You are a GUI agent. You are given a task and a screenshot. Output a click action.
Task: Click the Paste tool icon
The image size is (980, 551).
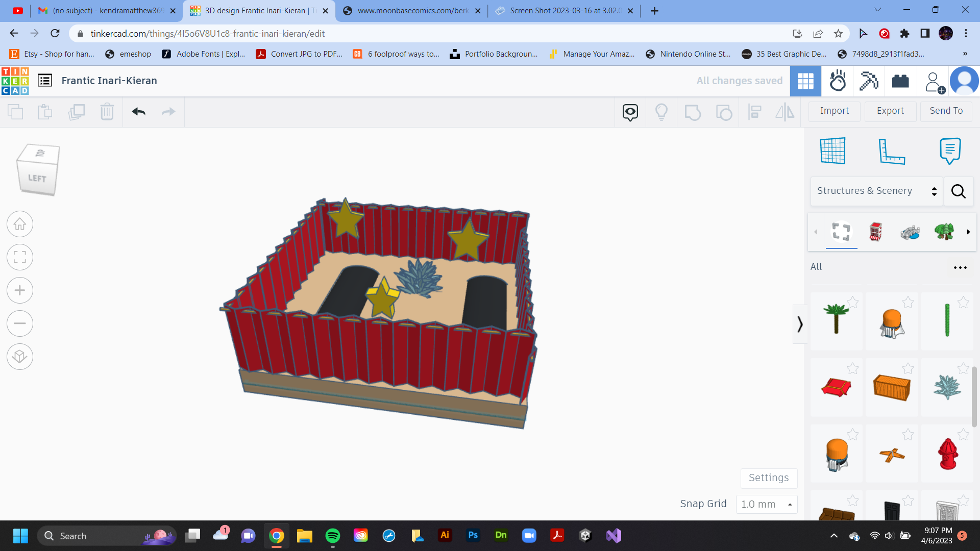[45, 112]
